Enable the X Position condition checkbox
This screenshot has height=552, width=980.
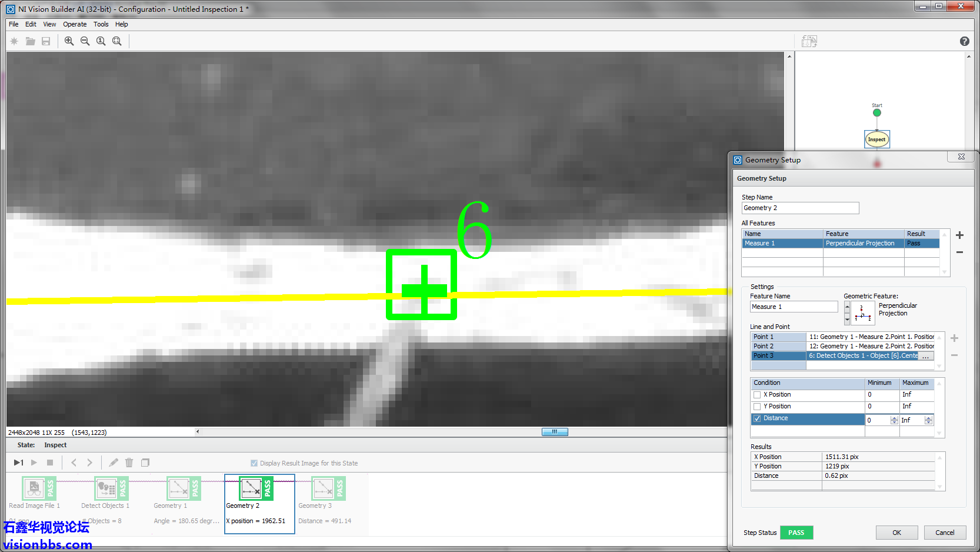[x=757, y=395]
